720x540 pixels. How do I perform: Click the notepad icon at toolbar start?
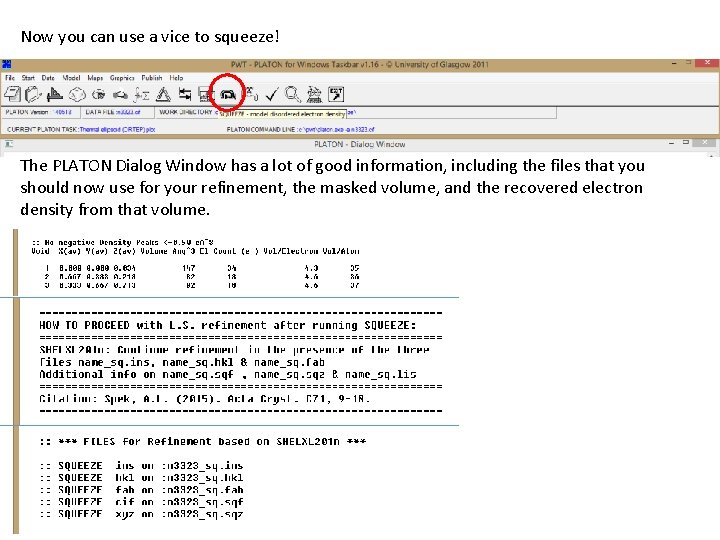(x=12, y=94)
